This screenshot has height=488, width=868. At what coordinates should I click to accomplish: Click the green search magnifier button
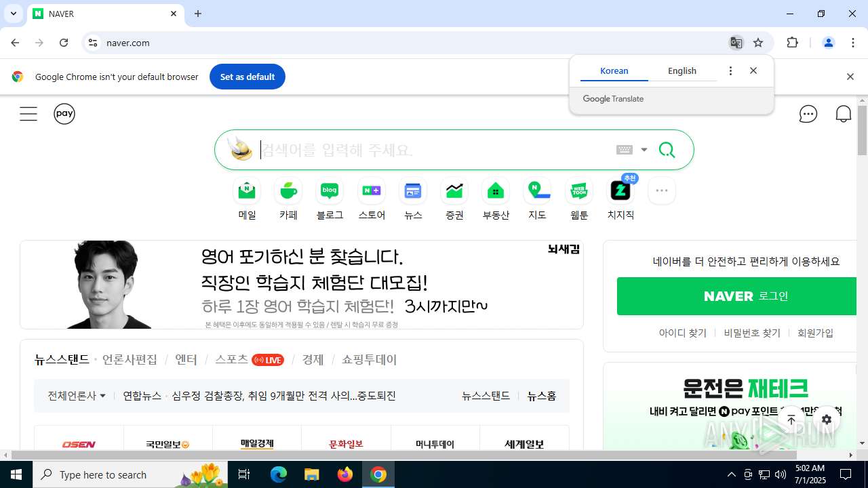coord(667,150)
